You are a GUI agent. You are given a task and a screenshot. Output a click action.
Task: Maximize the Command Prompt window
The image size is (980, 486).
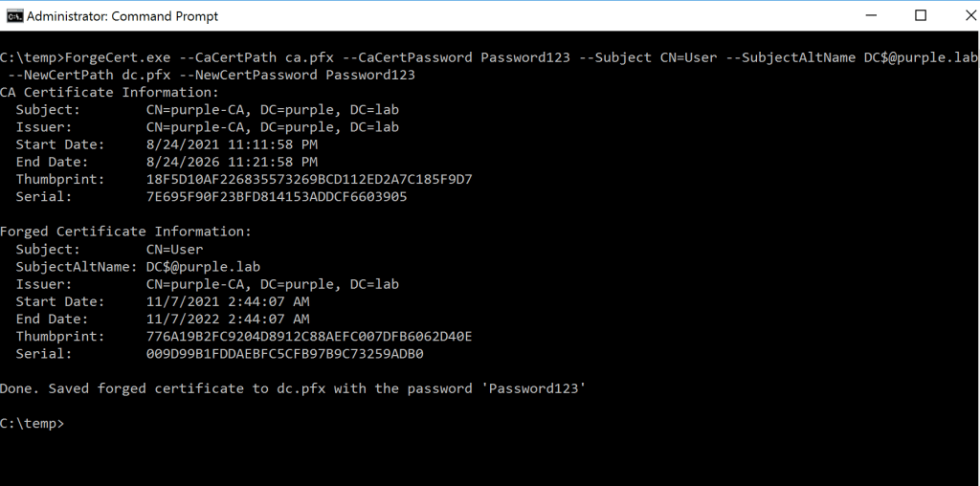(920, 16)
